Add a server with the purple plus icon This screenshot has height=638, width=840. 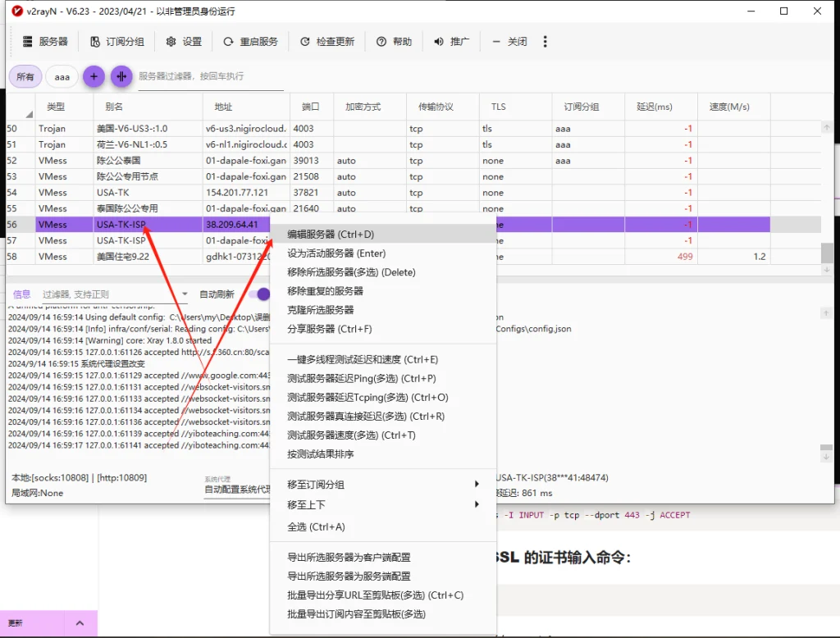click(94, 76)
